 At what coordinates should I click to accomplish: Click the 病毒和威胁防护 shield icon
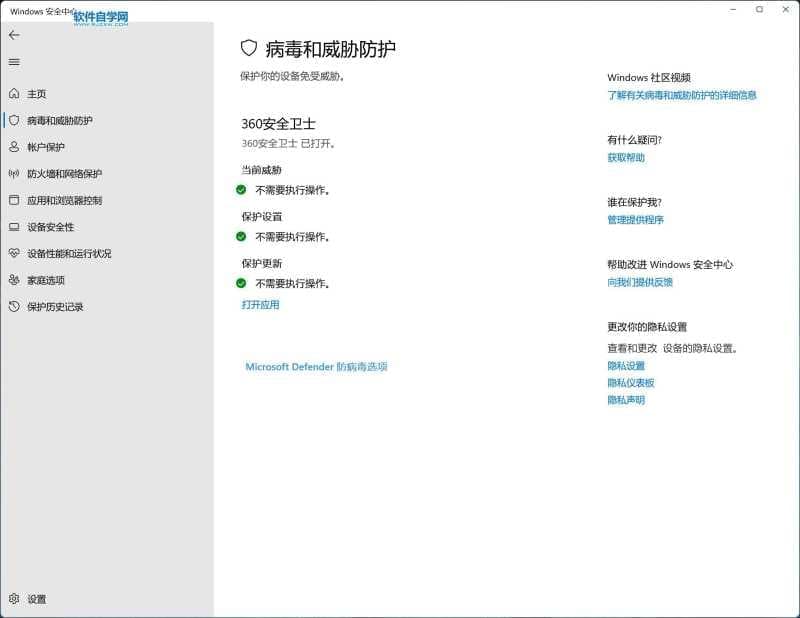coord(14,121)
